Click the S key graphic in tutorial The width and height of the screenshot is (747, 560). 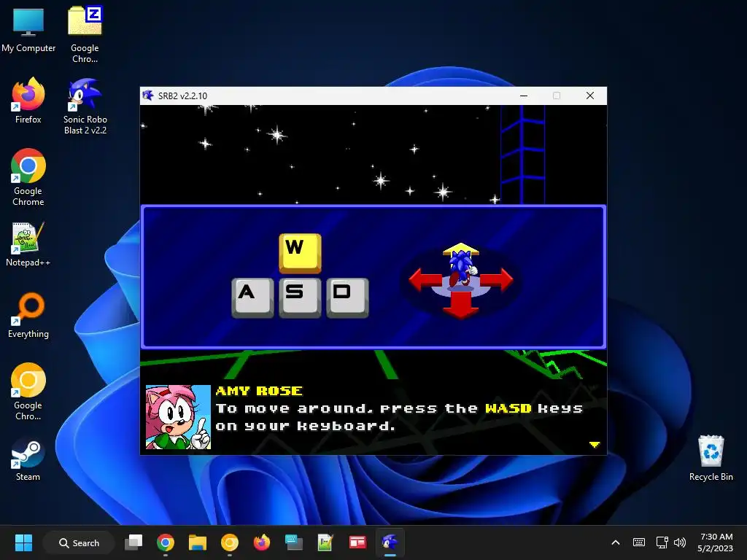pos(300,297)
